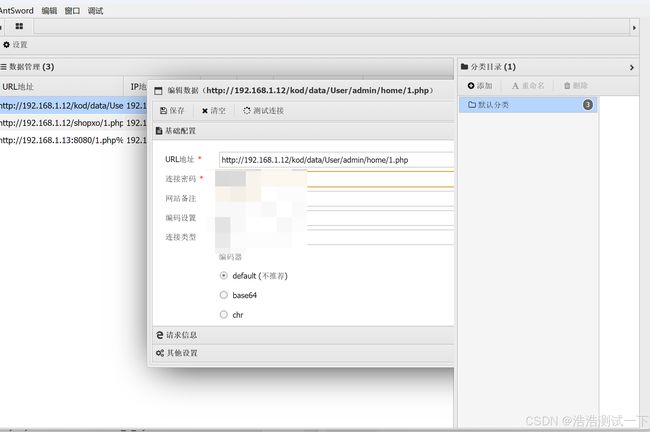Open the 窗口 menu
The image size is (650, 432).
tap(72, 11)
